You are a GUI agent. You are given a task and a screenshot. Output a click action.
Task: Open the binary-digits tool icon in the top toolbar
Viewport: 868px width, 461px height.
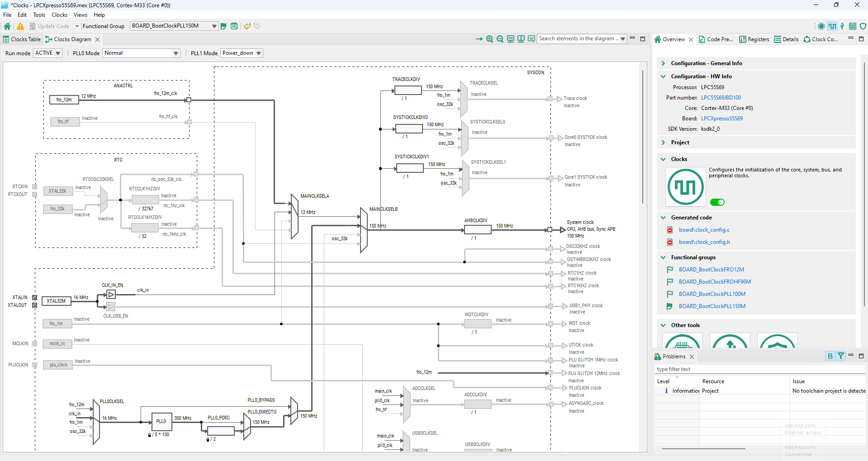[x=853, y=26]
